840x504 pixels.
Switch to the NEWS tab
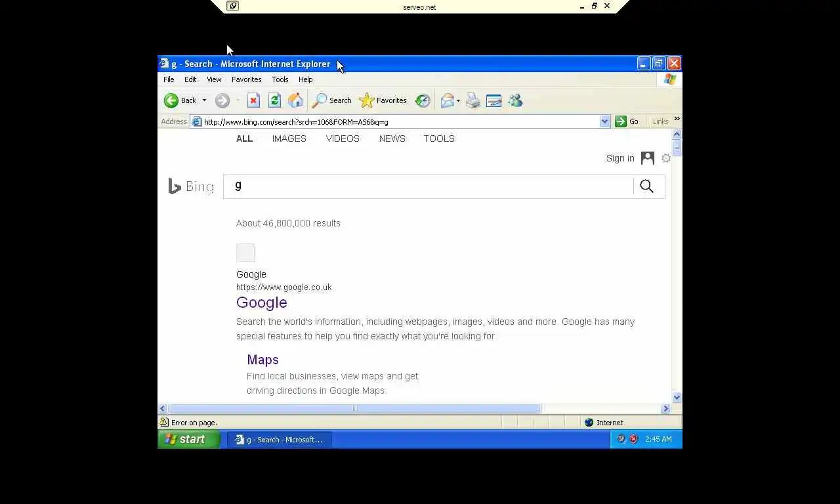392,138
